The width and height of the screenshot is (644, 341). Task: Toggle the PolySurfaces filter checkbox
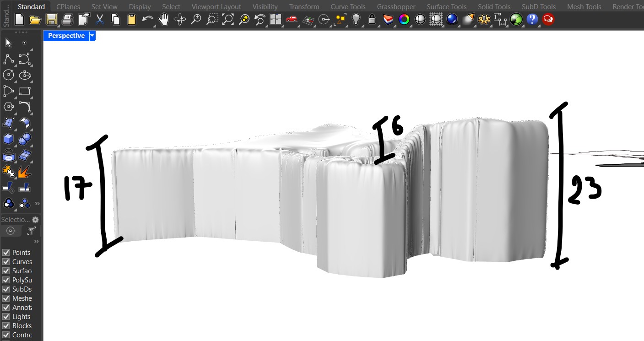[x=6, y=280]
